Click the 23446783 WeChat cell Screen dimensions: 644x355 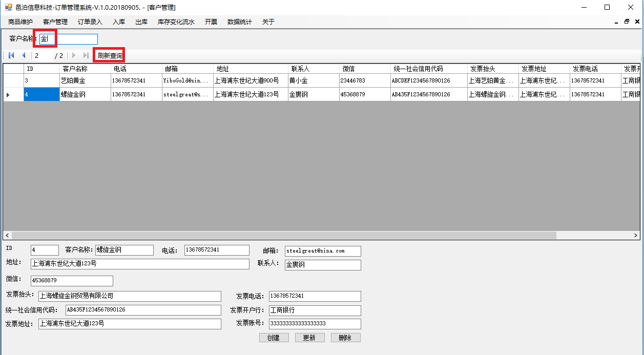click(x=365, y=80)
